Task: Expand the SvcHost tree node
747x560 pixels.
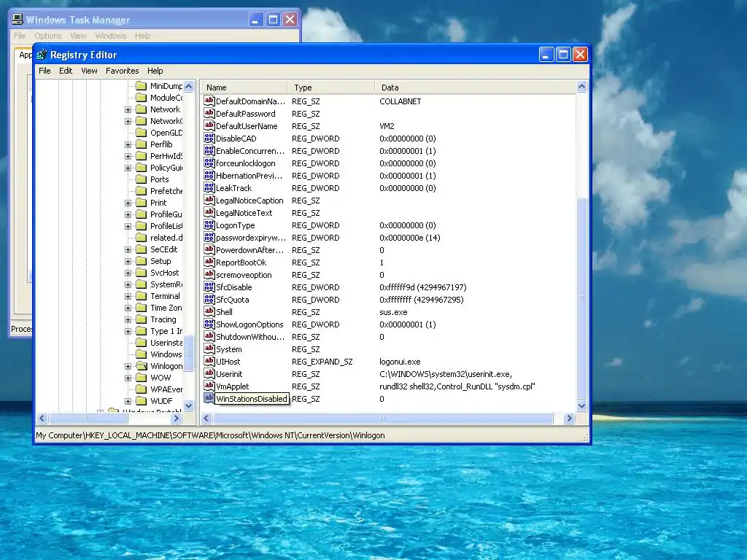Action: click(x=128, y=273)
